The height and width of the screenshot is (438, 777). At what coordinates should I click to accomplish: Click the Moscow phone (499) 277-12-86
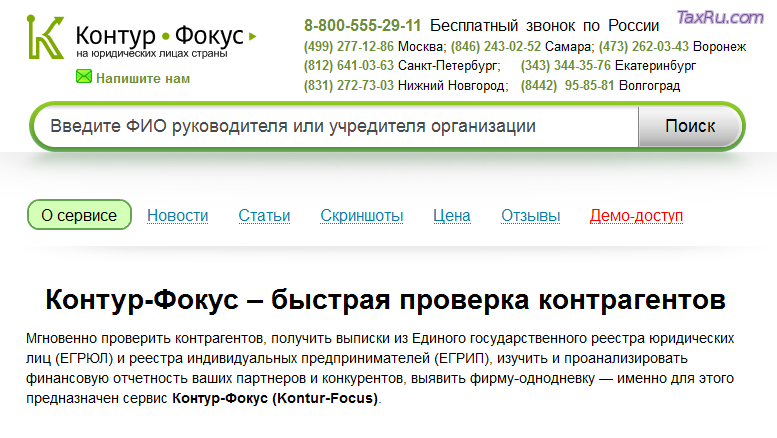348,47
